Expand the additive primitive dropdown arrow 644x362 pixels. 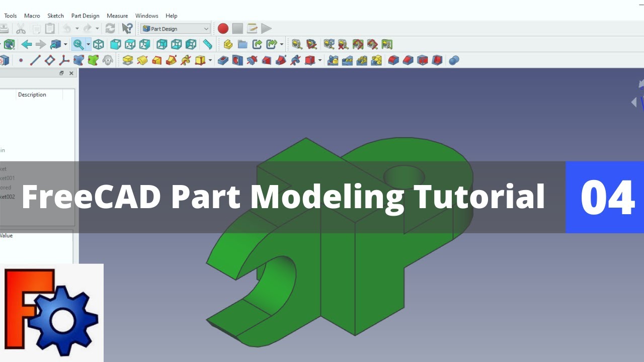[x=210, y=60]
